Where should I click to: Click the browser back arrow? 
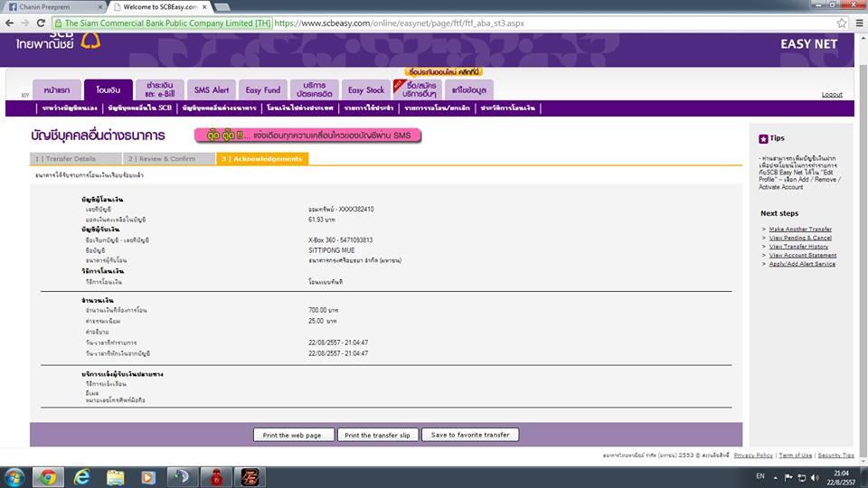click(x=9, y=23)
